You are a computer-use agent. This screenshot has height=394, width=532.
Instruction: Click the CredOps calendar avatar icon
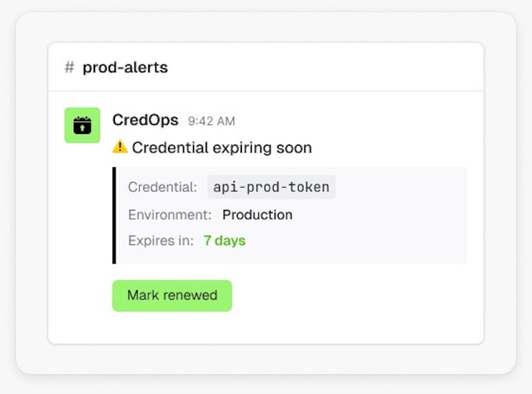(x=82, y=125)
